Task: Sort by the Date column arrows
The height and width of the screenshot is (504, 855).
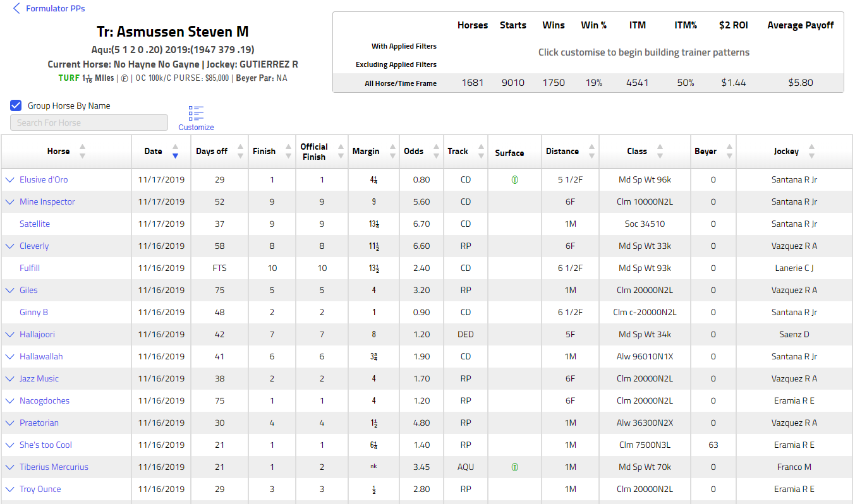Action: pyautogui.click(x=175, y=152)
